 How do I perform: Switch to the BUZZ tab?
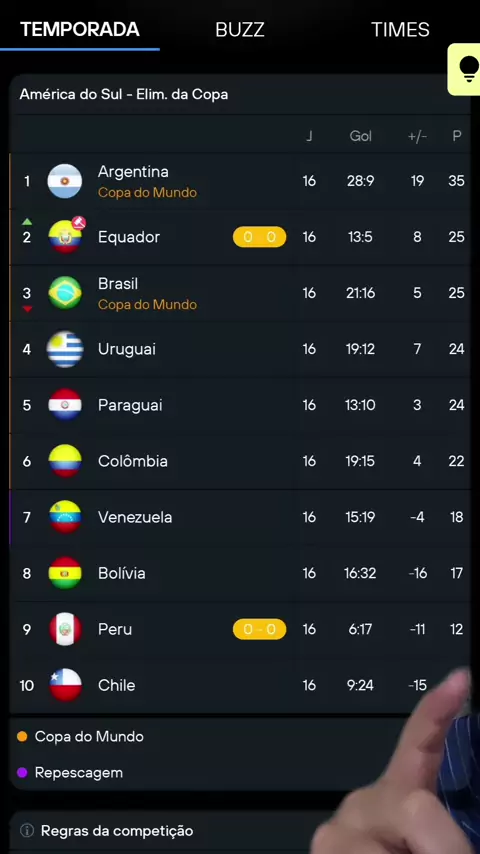(x=240, y=29)
